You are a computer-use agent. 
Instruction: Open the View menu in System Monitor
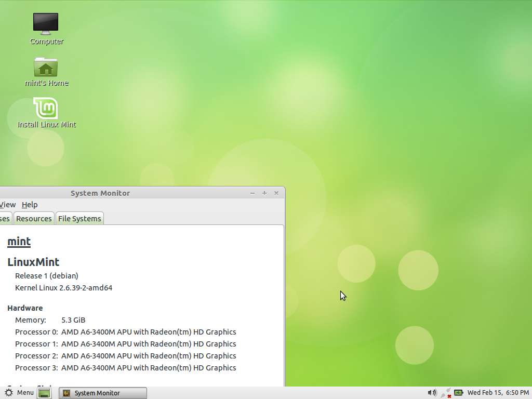pos(7,205)
